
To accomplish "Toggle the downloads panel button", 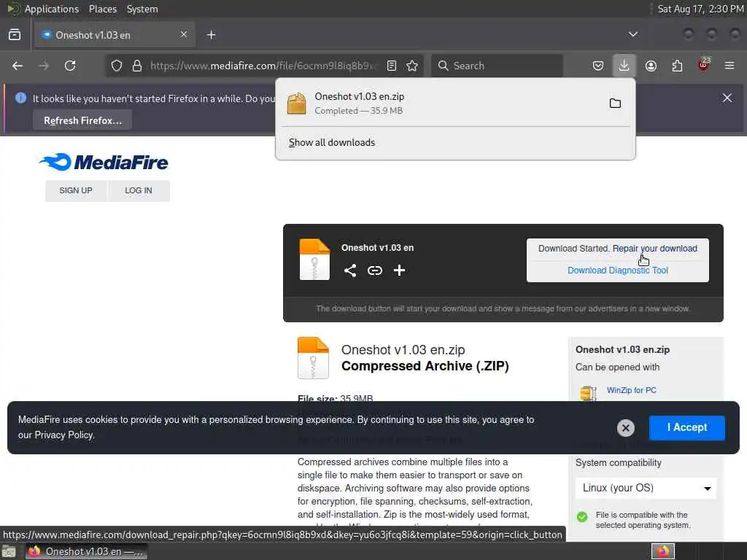I will tap(624, 66).
